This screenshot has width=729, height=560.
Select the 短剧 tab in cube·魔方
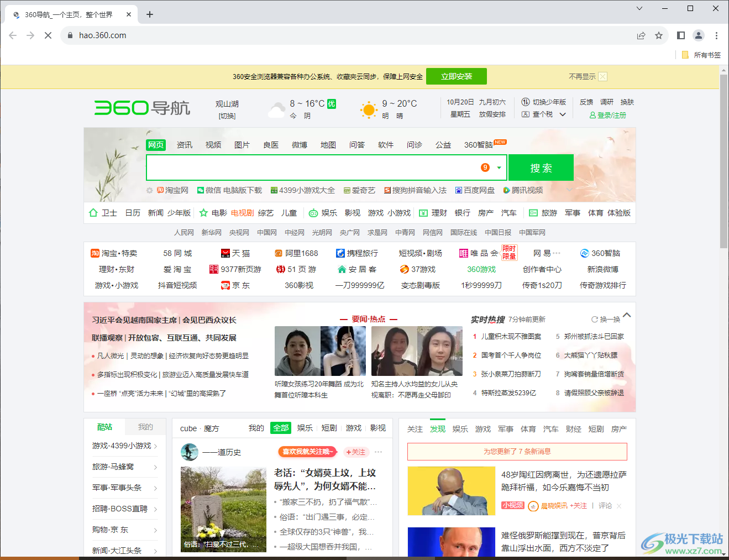pyautogui.click(x=329, y=428)
